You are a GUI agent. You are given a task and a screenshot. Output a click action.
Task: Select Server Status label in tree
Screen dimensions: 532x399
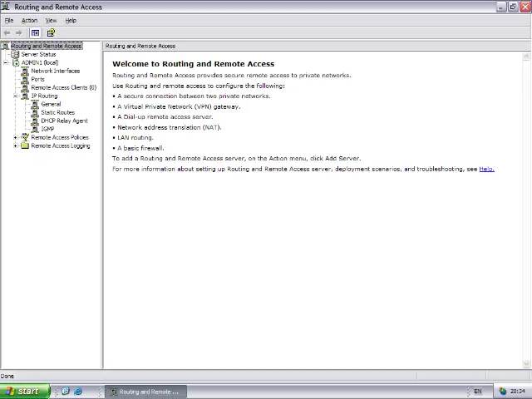point(38,54)
